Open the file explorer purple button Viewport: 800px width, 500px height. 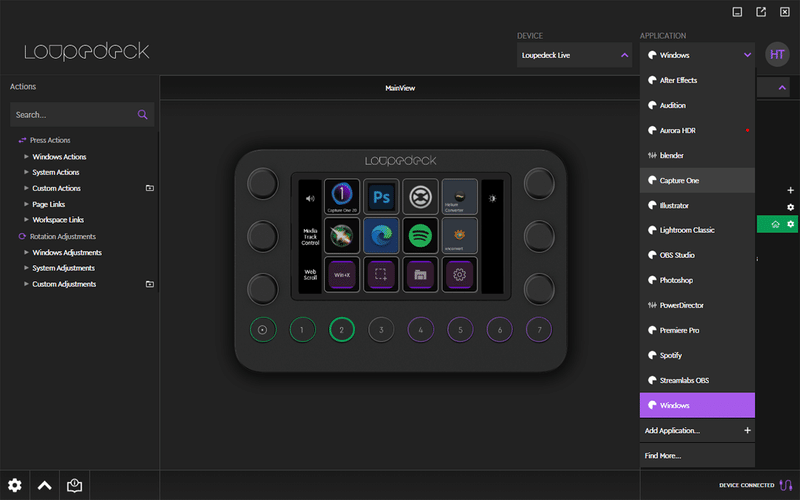pyautogui.click(x=420, y=274)
